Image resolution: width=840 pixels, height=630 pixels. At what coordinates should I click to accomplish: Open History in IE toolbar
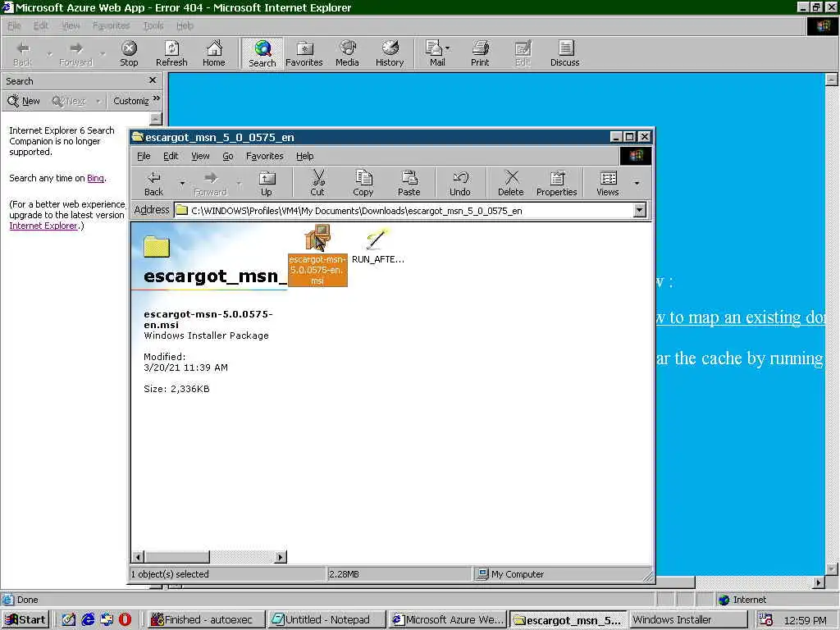point(390,53)
